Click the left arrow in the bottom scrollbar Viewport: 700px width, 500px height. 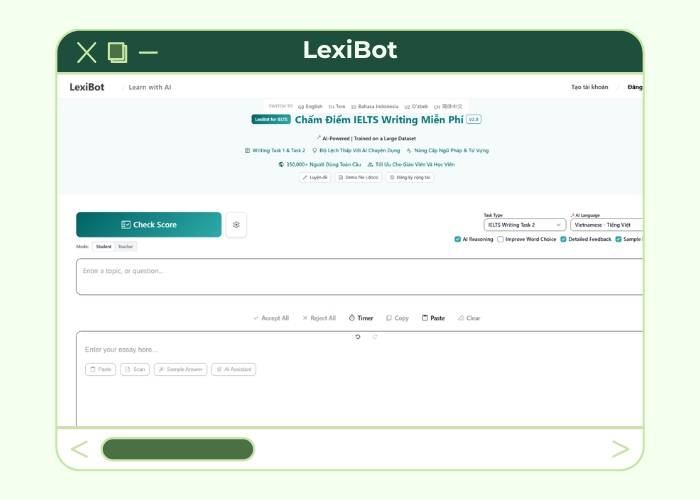point(79,449)
